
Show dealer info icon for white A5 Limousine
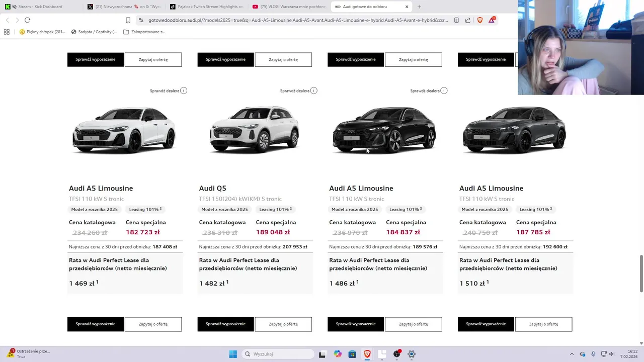(184, 90)
